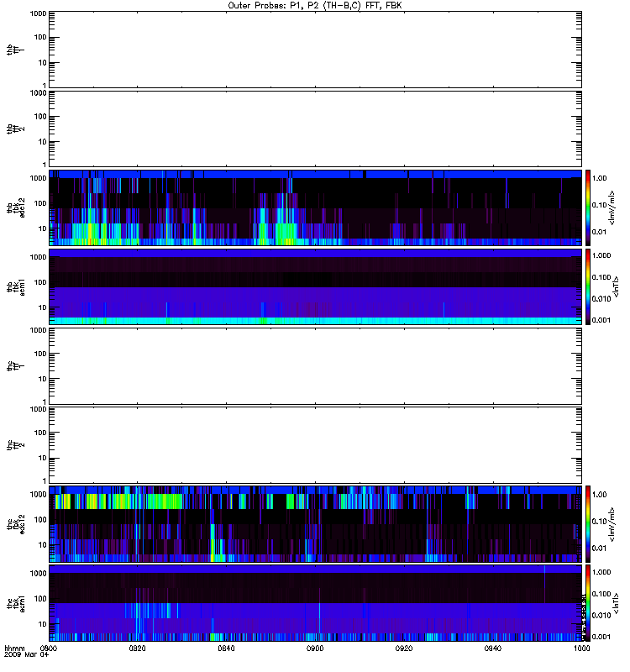The width and height of the screenshot is (630, 672).
Task: Select the thb fbk scm1 spectrogram panel
Action: click(x=316, y=287)
